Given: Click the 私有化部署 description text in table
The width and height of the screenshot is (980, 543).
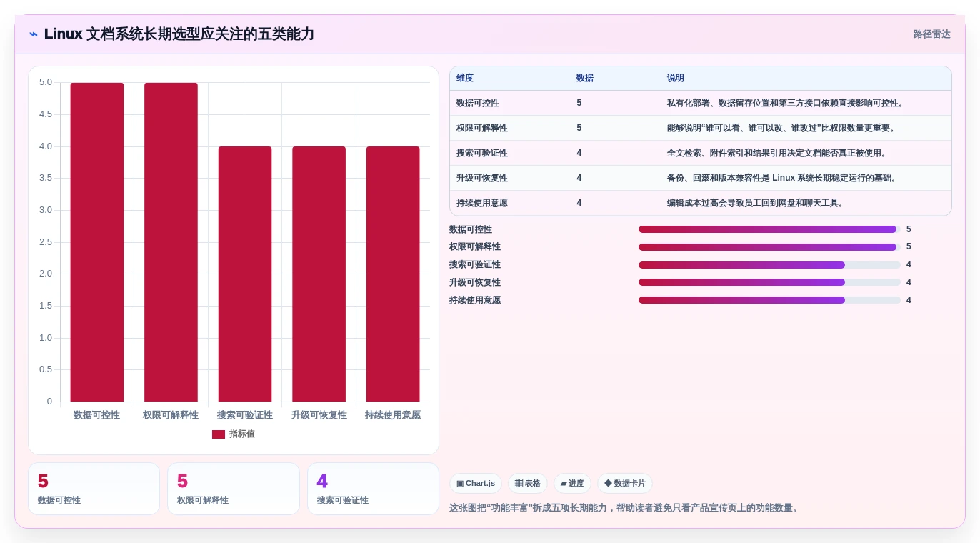Looking at the screenshot, I should (x=786, y=104).
